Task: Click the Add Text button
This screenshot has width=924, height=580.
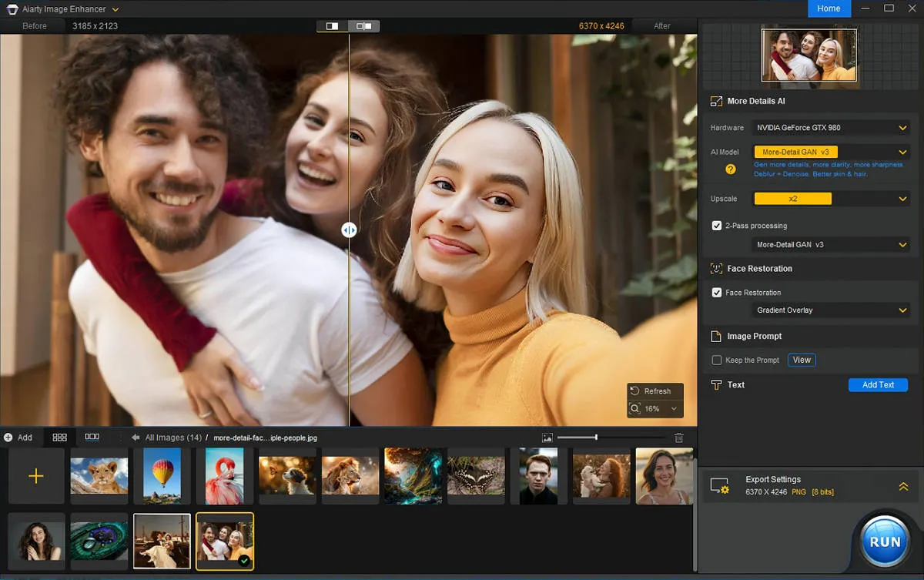Action: pyautogui.click(x=878, y=384)
